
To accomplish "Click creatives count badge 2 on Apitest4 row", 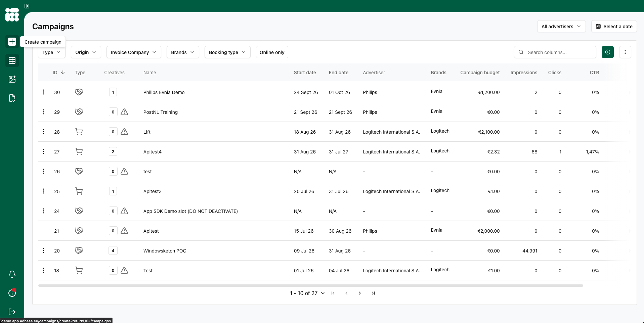I will click(x=113, y=151).
